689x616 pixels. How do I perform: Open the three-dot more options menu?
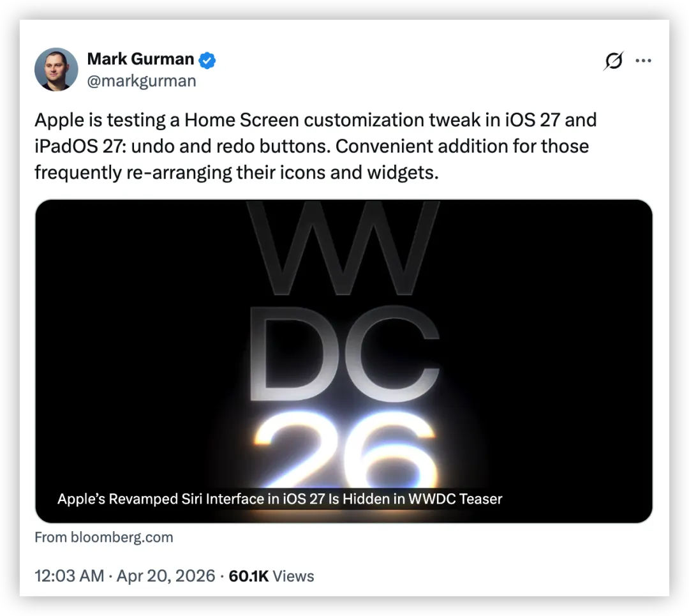643,61
